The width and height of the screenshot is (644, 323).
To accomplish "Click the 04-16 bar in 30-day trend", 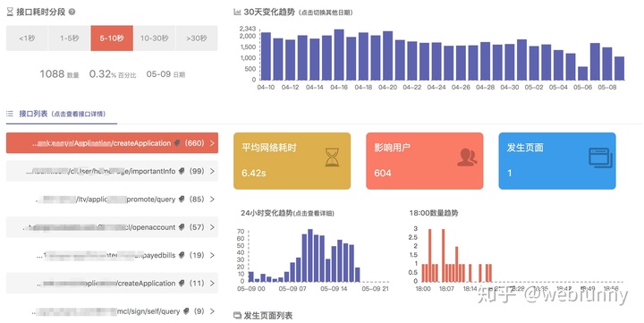I will click(x=339, y=55).
